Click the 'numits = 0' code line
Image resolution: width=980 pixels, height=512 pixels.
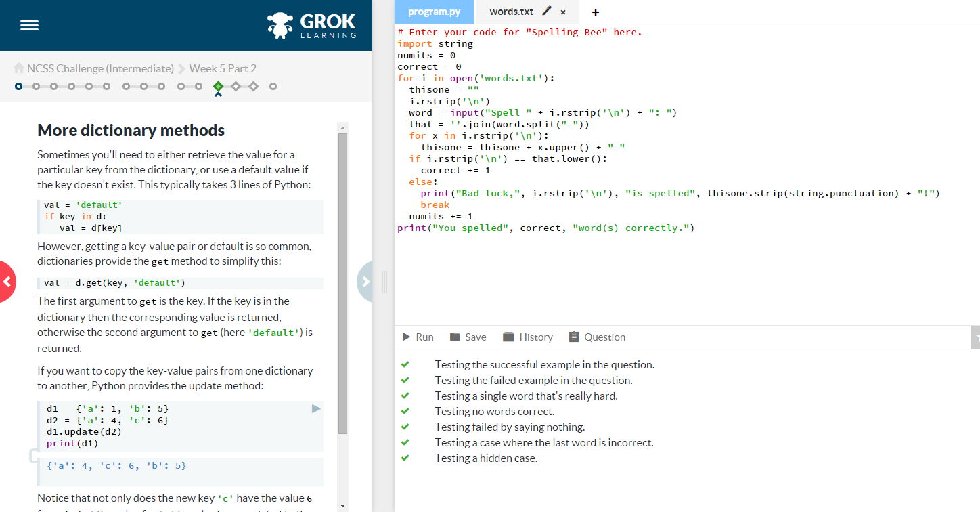426,55
